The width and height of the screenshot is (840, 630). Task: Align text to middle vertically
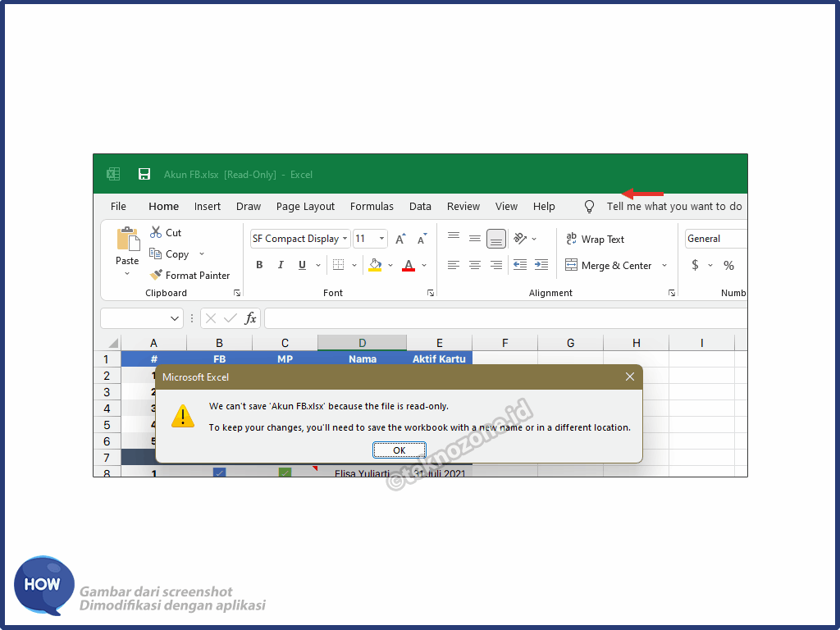(x=475, y=239)
